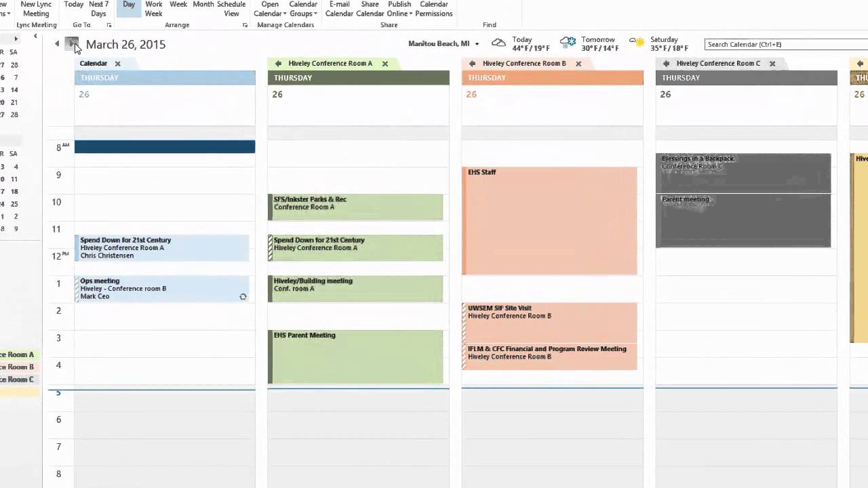Switch to Work Week view
This screenshot has width=868, height=488.
pyautogui.click(x=154, y=9)
